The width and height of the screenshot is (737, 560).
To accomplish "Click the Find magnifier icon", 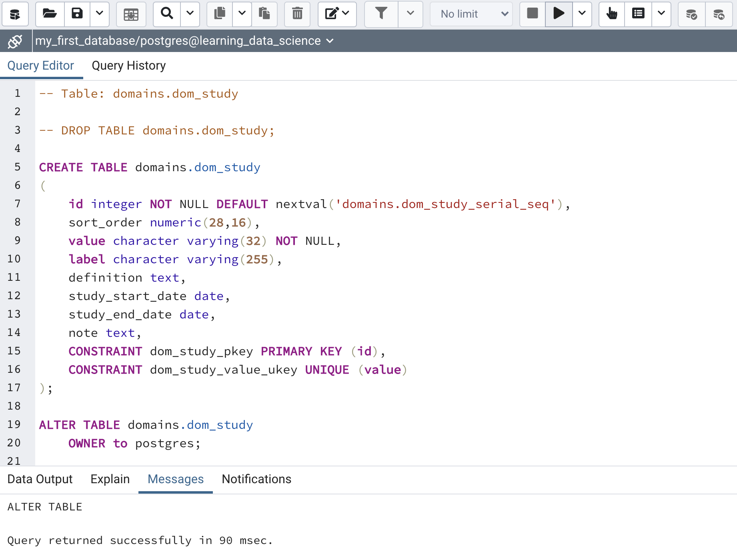I will [x=167, y=14].
